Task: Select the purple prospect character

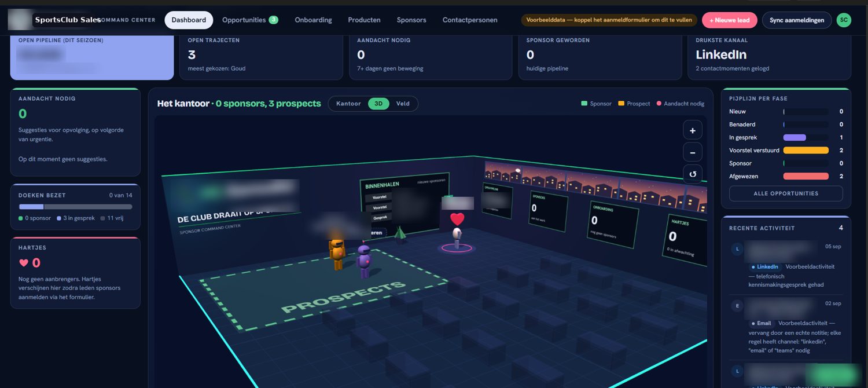Action: coord(364,261)
